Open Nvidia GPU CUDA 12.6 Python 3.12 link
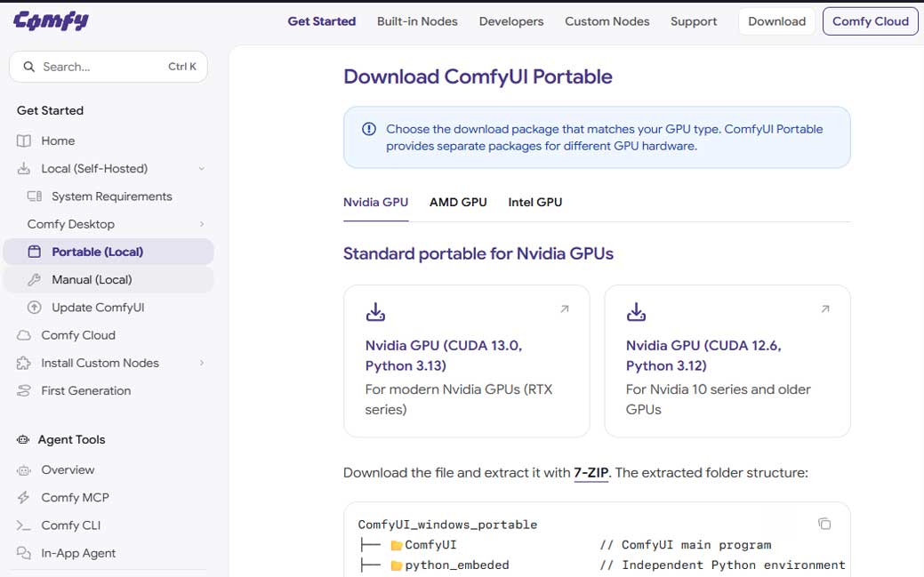 pos(703,356)
